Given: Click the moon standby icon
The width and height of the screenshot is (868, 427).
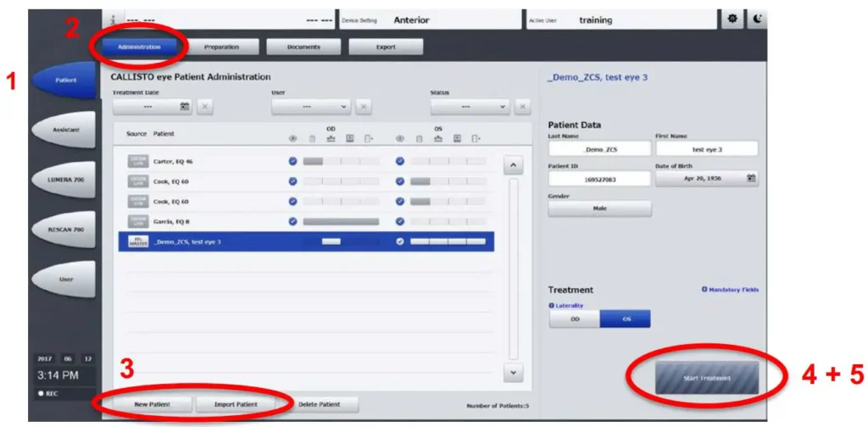Looking at the screenshot, I should 757,19.
